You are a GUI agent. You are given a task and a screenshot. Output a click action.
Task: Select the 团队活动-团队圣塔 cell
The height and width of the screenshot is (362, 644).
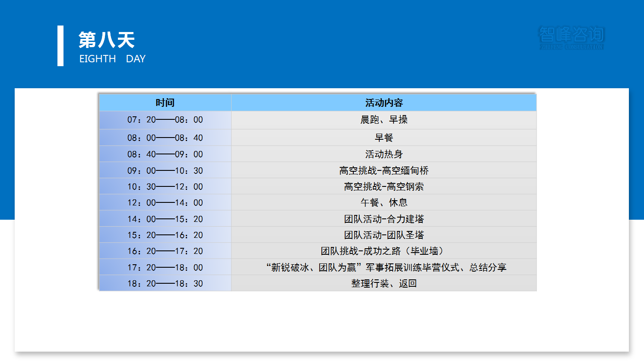pyautogui.click(x=384, y=235)
